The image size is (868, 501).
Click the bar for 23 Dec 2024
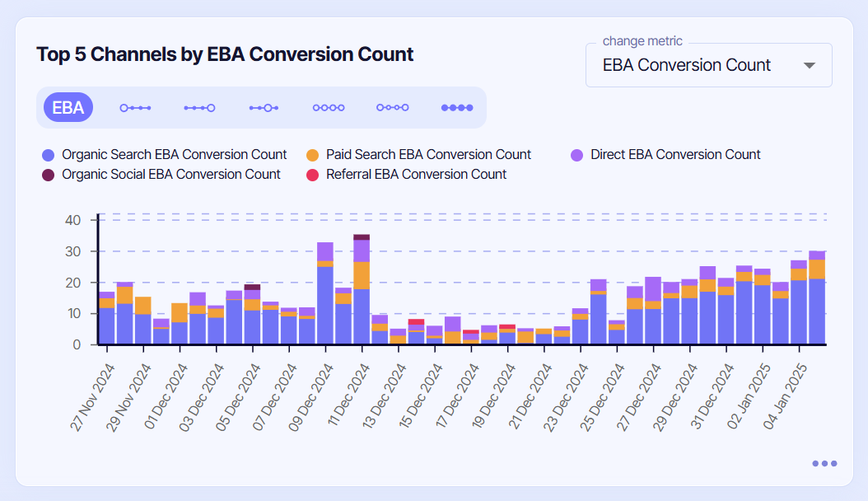coord(580,326)
